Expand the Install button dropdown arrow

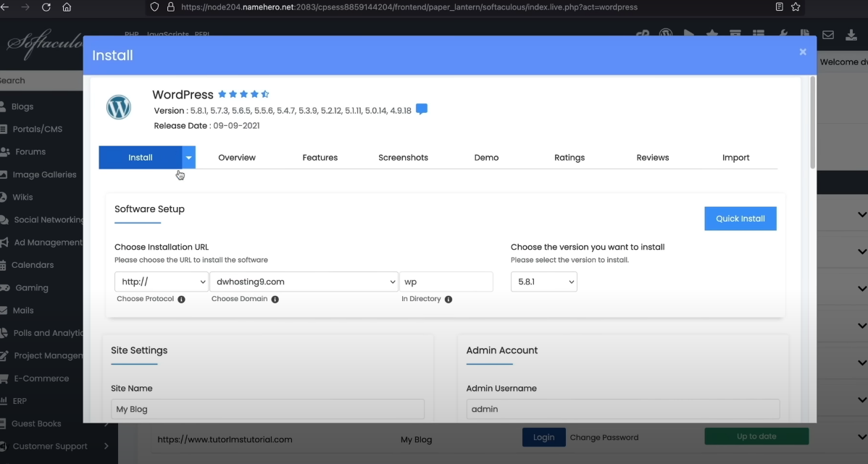coord(189,158)
